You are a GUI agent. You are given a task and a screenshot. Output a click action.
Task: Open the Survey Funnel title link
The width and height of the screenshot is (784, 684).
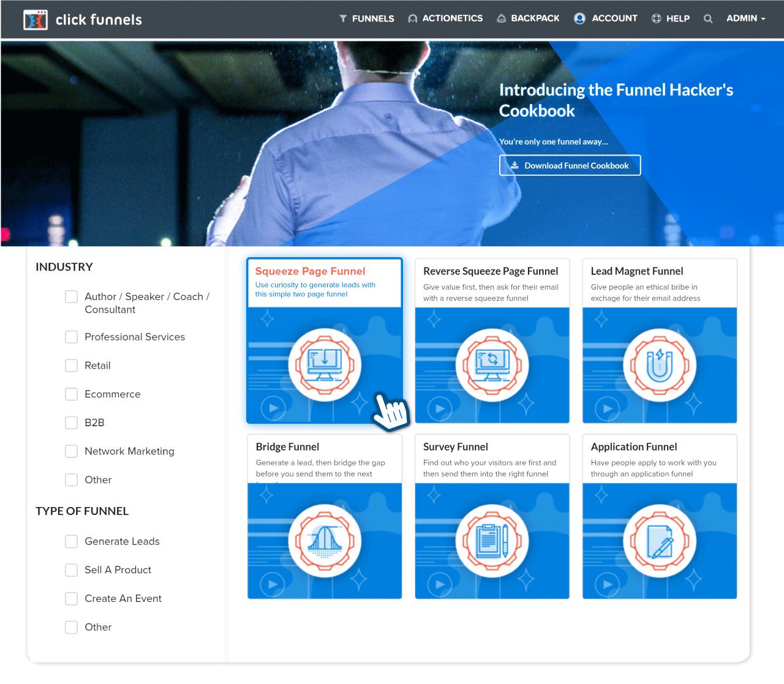click(x=455, y=447)
